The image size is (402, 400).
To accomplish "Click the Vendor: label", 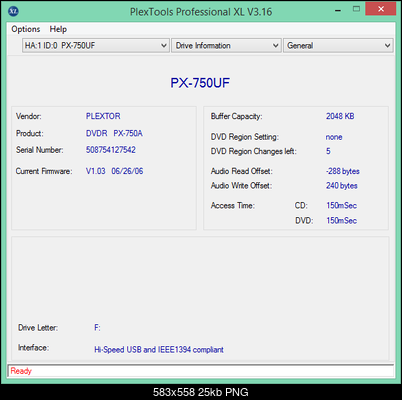I will pyautogui.click(x=29, y=116).
